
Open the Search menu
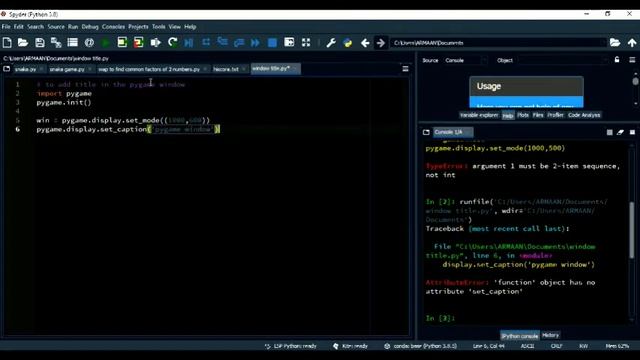pos(36,27)
